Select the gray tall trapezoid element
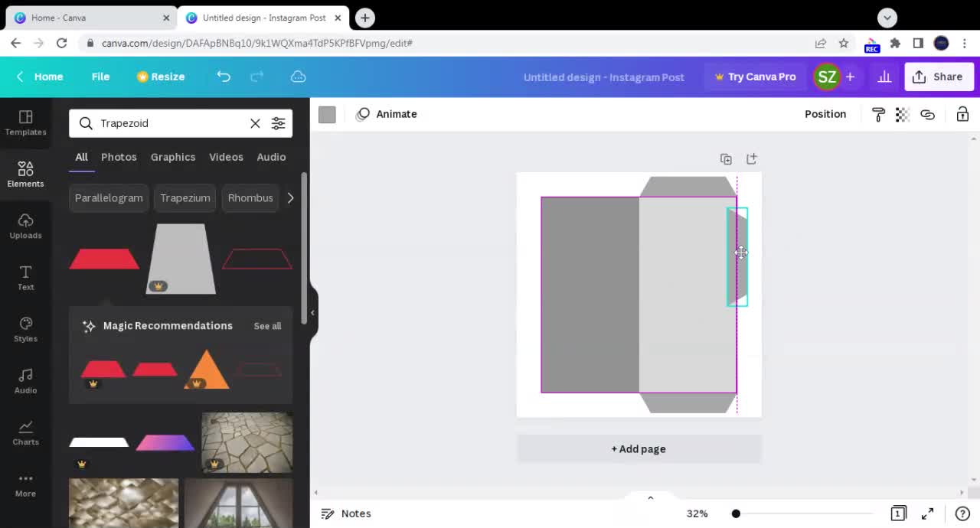Image resolution: width=980 pixels, height=528 pixels. [x=181, y=259]
